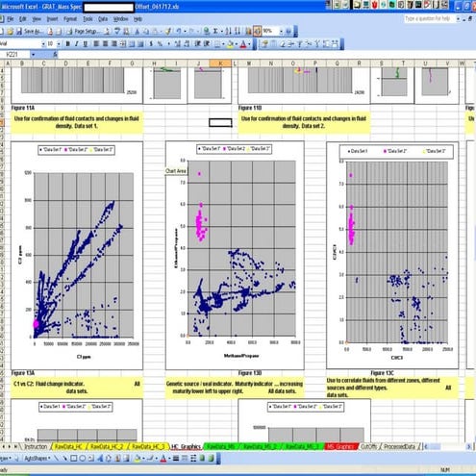Select the Rectangle drawing tool
Image resolution: width=476 pixels, height=476 pixels.
73,459
